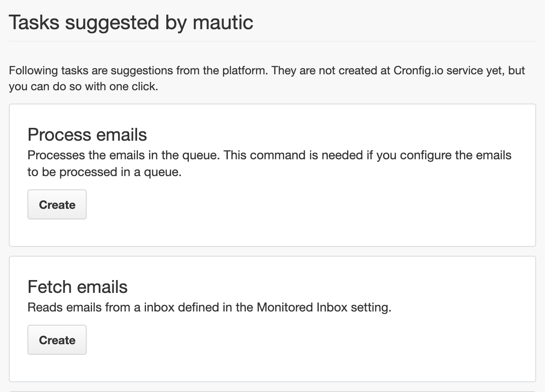
Task: Click Create button under Fetch emails
Action: pos(57,340)
